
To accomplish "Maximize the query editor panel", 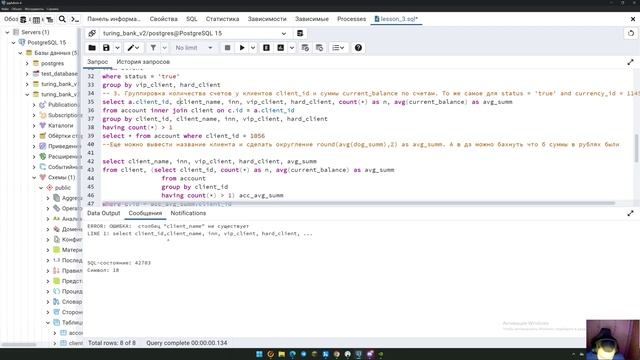I will tap(631, 62).
